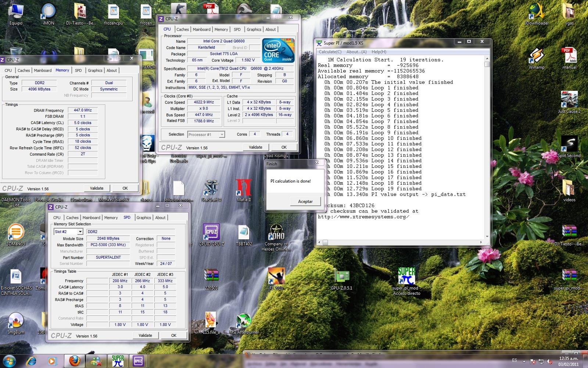Expand the Slot #2 memory slot dropdown
Image resolution: width=588 pixels, height=368 pixels.
click(80, 232)
